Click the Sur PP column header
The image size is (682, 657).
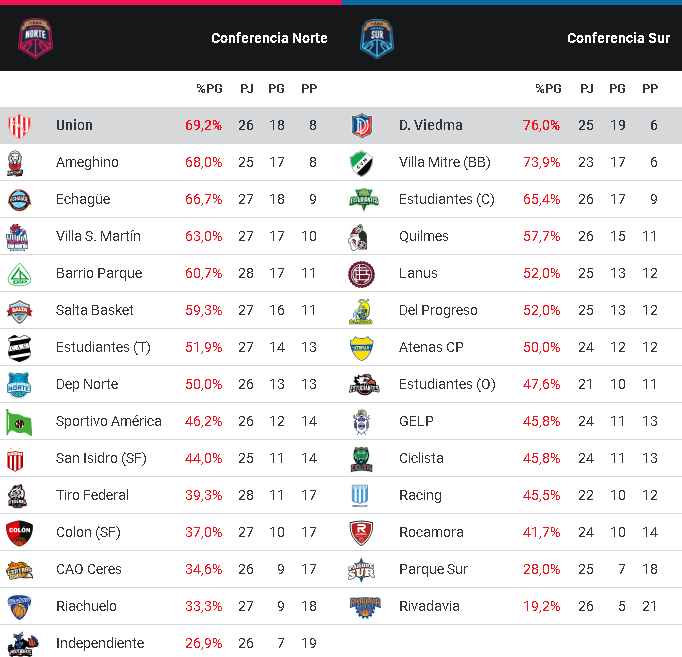650,89
